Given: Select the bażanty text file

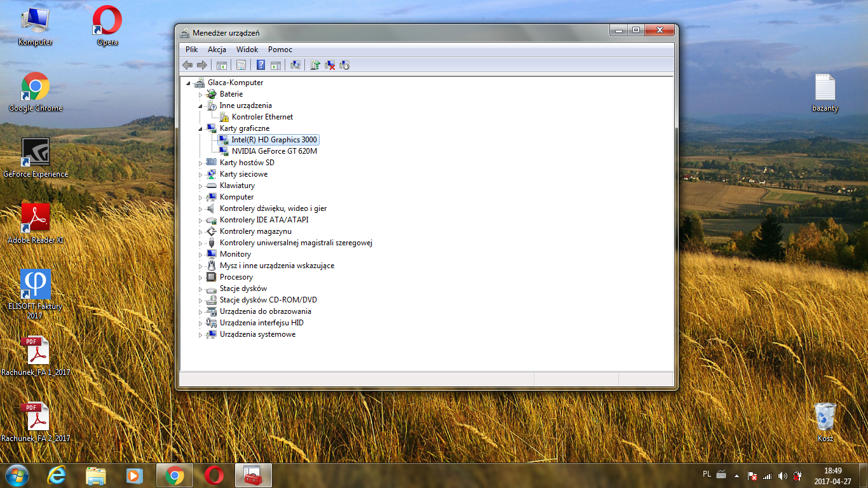Looking at the screenshot, I should click(825, 92).
